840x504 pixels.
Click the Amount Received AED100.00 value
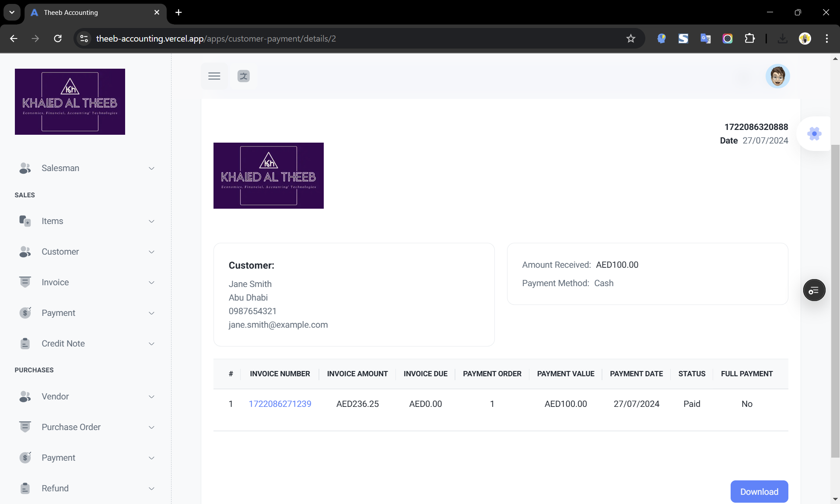coord(617,265)
